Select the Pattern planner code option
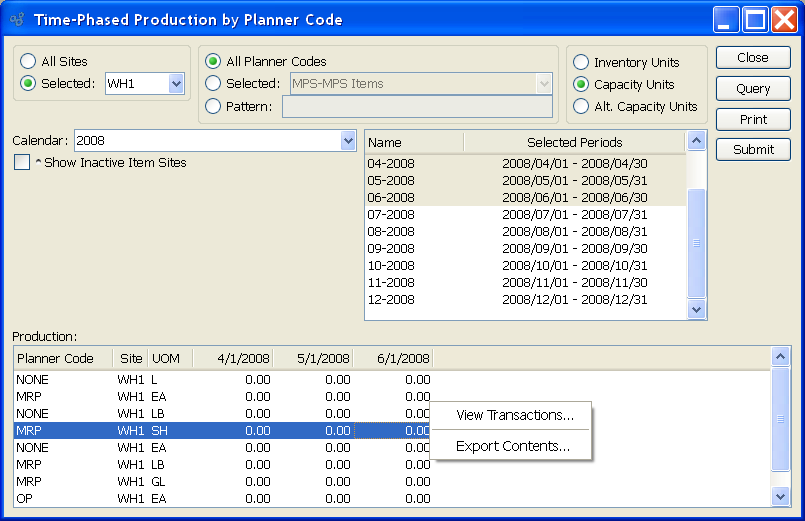The height and width of the screenshot is (521, 805). coord(213,106)
